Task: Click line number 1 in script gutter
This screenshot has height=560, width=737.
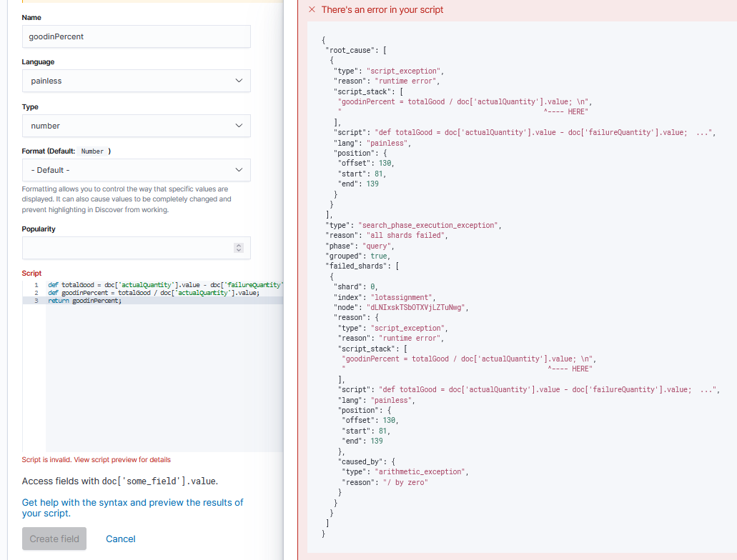Action: [36, 284]
